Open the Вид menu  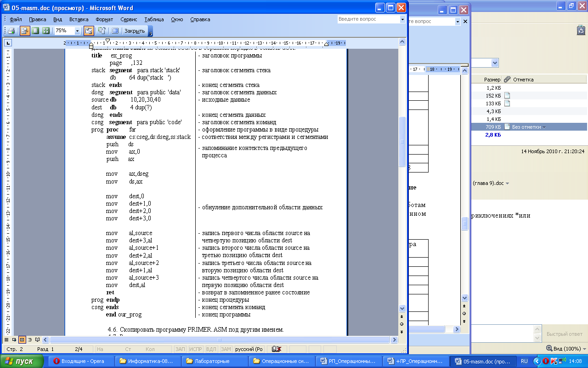(x=57, y=19)
